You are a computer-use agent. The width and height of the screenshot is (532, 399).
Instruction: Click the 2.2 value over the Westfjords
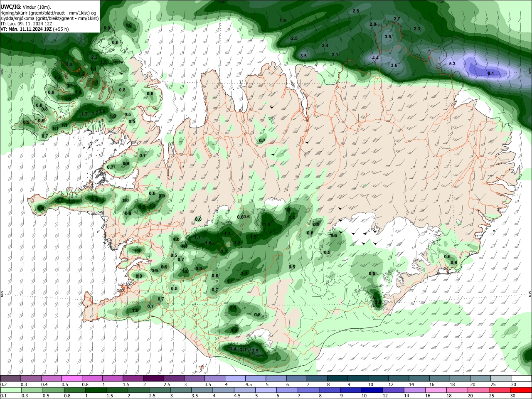[94, 57]
